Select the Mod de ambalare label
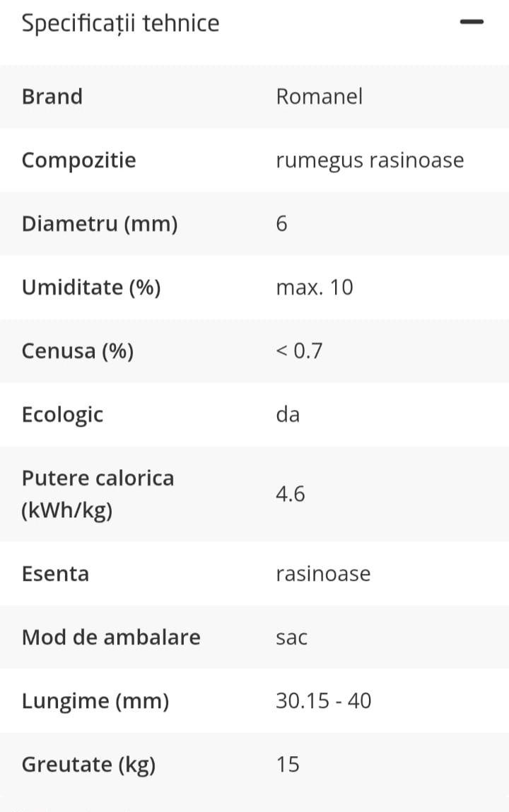Image resolution: width=509 pixels, height=812 pixels. (x=111, y=637)
